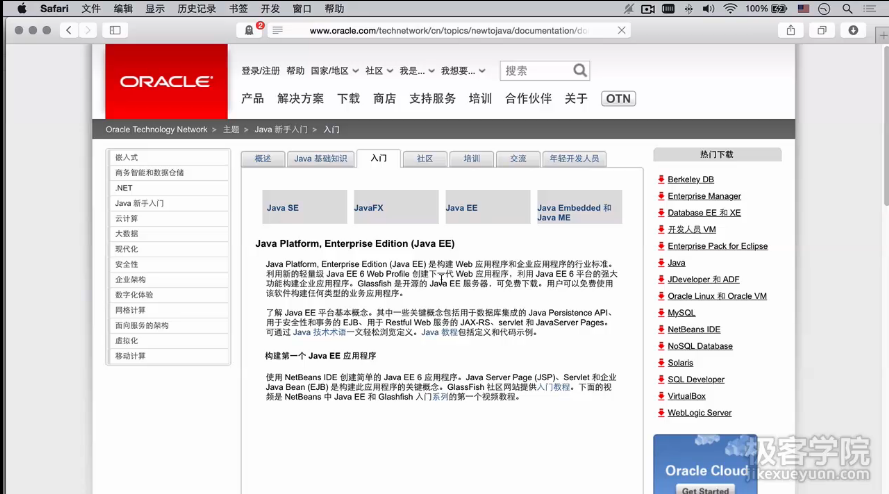This screenshot has width=889, height=494.
Task: Open Spotlight search in menu bar
Action: click(847, 9)
